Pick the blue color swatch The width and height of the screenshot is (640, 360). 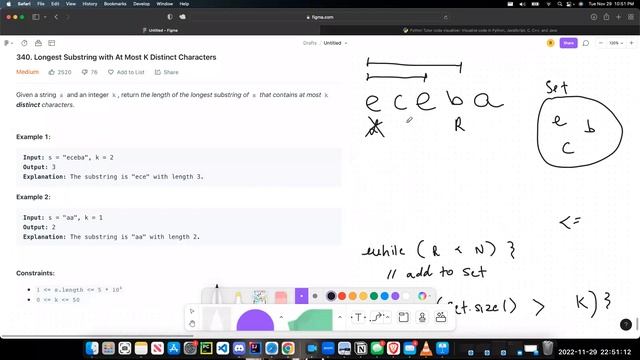pos(384,296)
